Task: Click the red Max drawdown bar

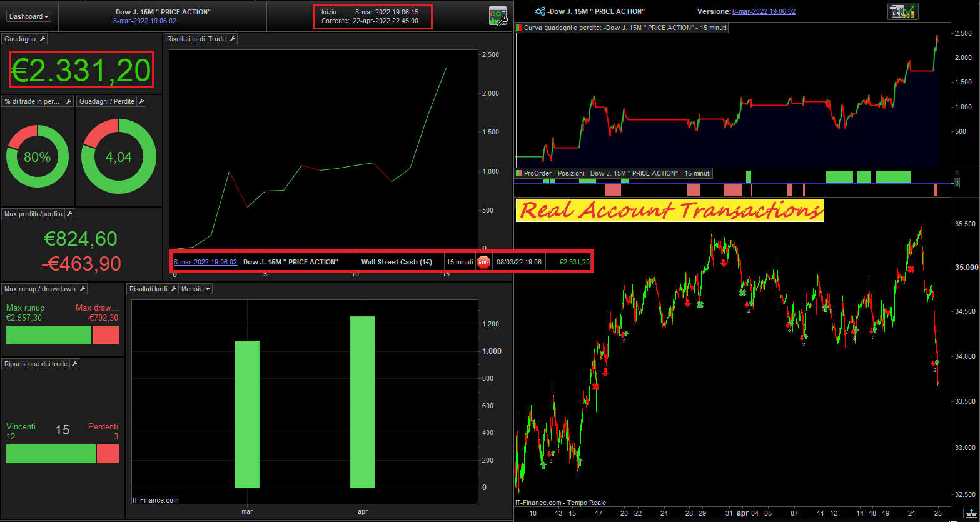Action: point(106,335)
